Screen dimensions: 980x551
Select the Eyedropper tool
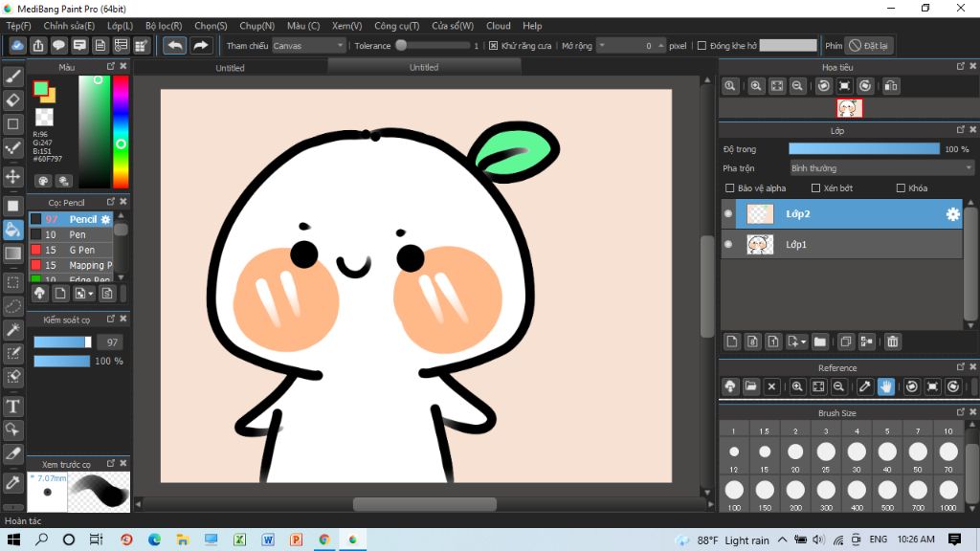(x=13, y=481)
